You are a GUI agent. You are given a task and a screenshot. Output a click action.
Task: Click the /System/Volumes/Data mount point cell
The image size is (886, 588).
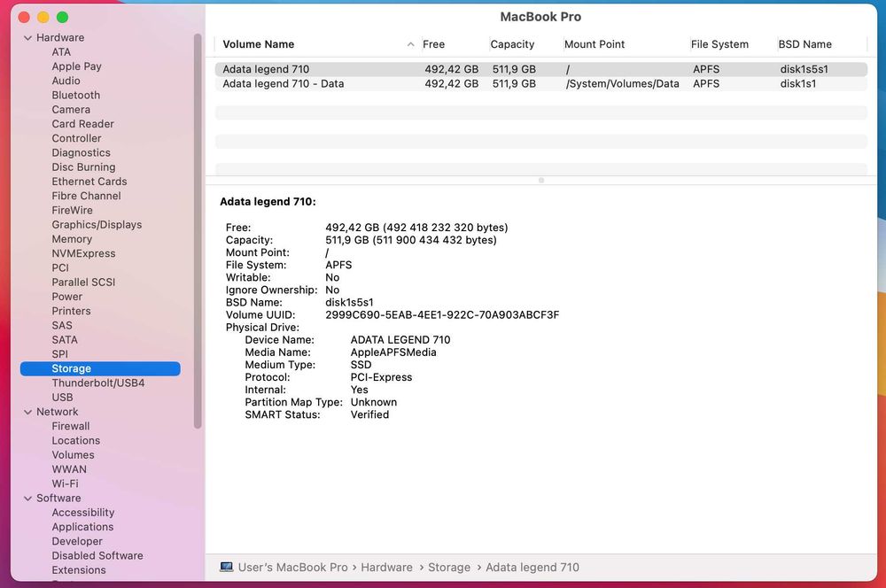(x=623, y=83)
